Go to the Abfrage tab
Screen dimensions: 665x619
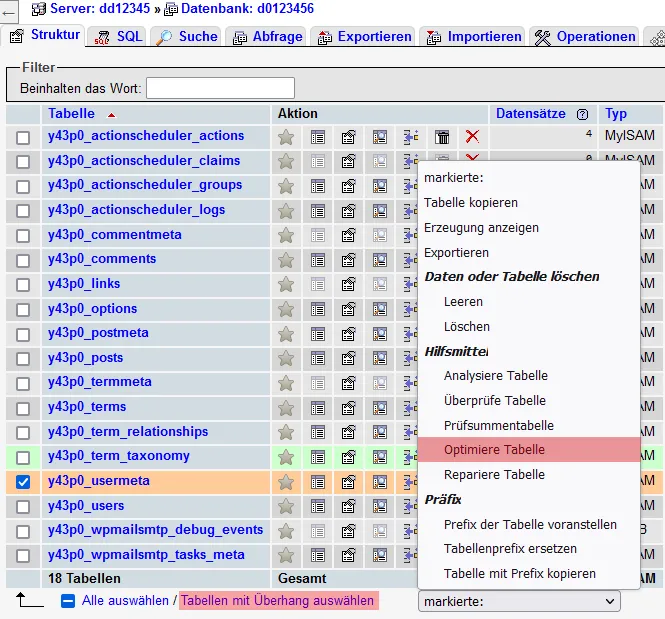267,36
